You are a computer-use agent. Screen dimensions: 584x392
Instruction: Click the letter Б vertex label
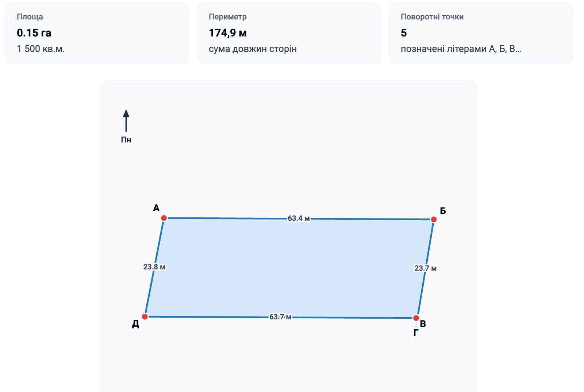[x=443, y=211]
